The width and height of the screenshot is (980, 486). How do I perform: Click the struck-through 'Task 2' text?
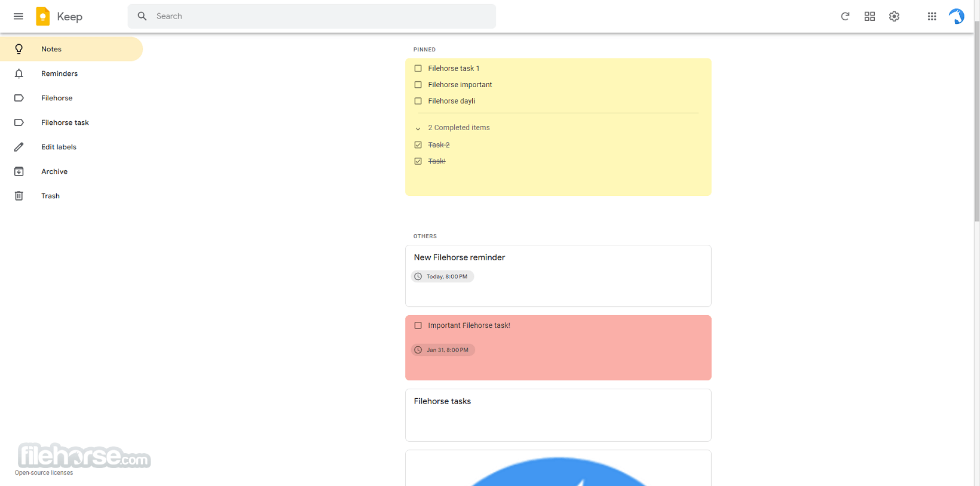(x=439, y=145)
